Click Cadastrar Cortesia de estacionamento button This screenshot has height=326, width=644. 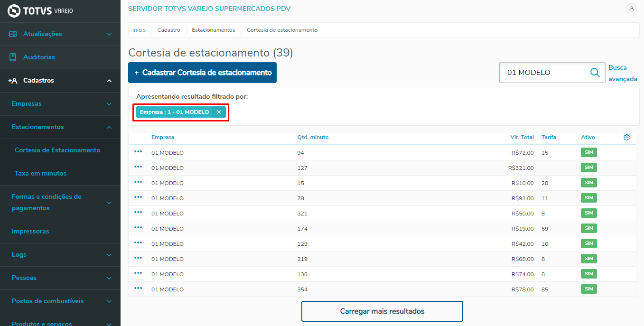click(x=202, y=73)
